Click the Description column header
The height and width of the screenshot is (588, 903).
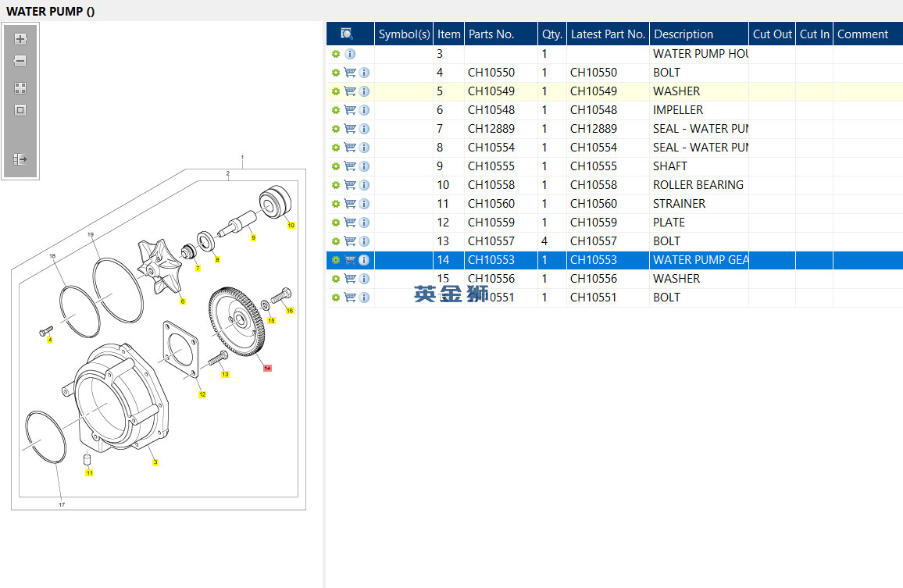[x=683, y=34]
